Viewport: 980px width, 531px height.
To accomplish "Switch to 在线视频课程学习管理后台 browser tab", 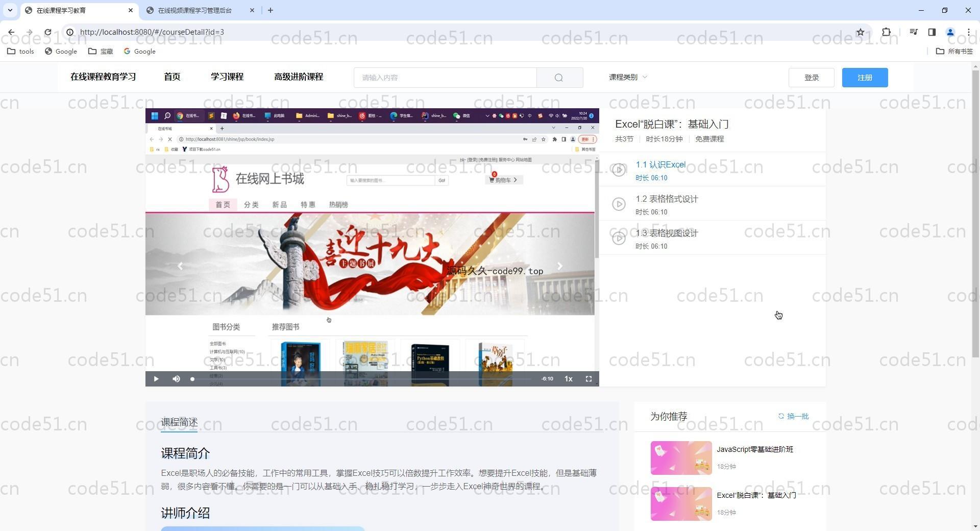I will [194, 10].
